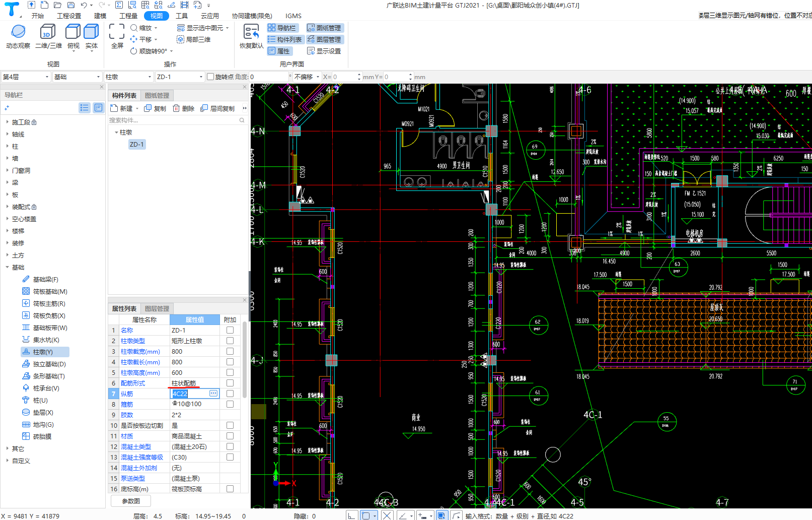Switch to 图纸管理 tab in component panel

click(x=157, y=95)
